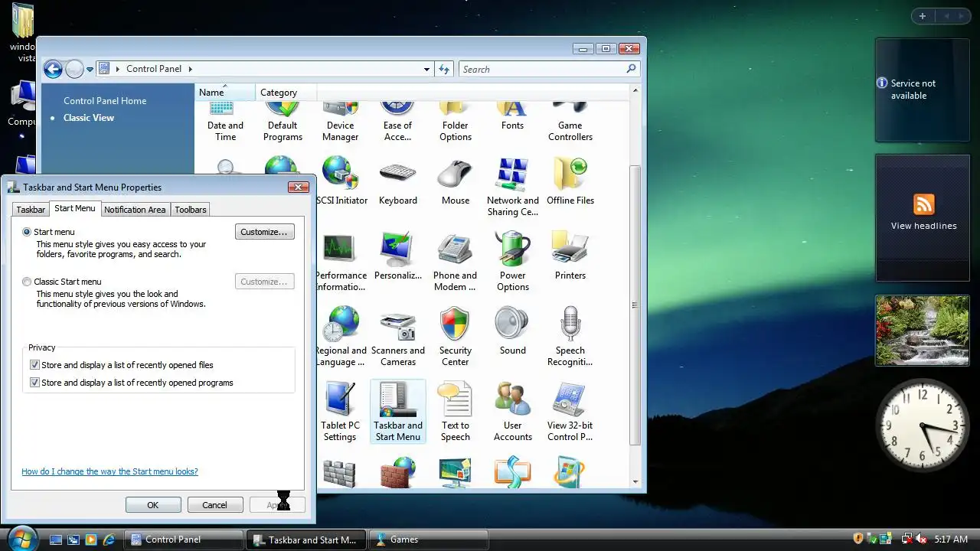Open the Date and Time applet
This screenshot has height=551, width=980.
click(225, 122)
